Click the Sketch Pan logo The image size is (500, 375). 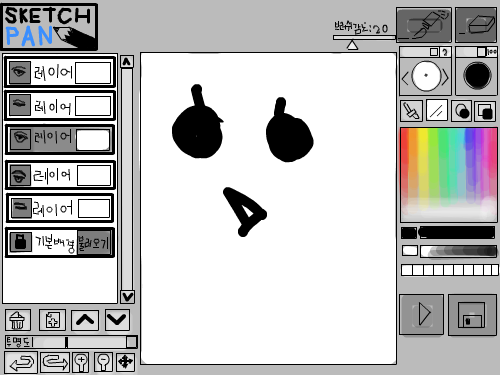50,27
